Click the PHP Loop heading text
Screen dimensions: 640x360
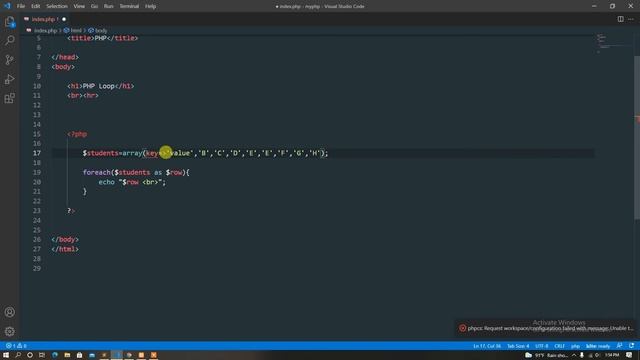click(98, 86)
